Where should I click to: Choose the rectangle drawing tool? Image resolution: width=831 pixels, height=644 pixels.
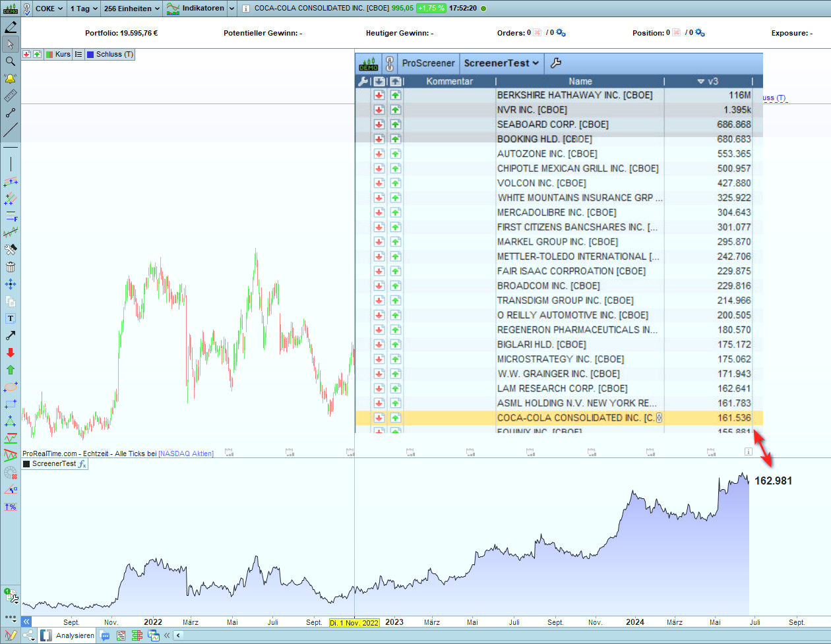11,404
